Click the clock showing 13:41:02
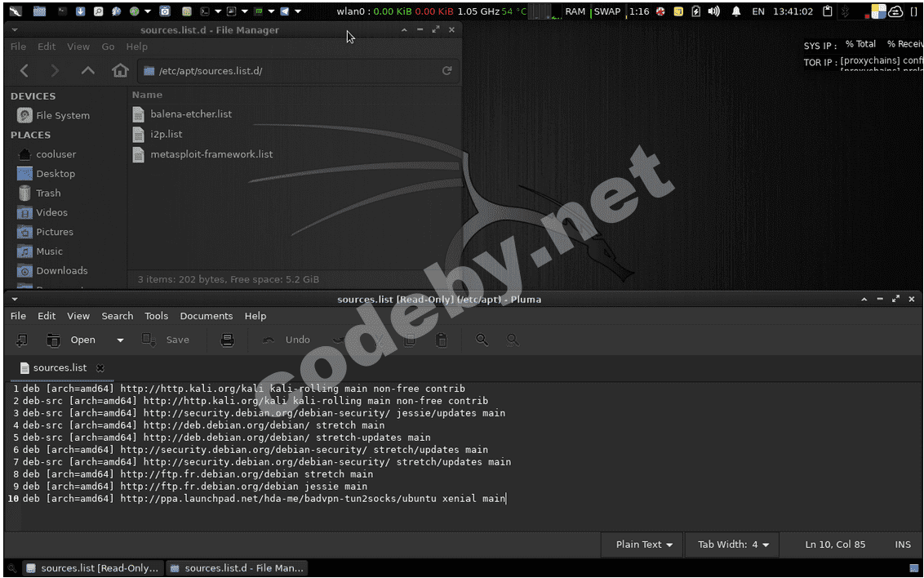The height and width of the screenshot is (578, 924). tap(793, 11)
